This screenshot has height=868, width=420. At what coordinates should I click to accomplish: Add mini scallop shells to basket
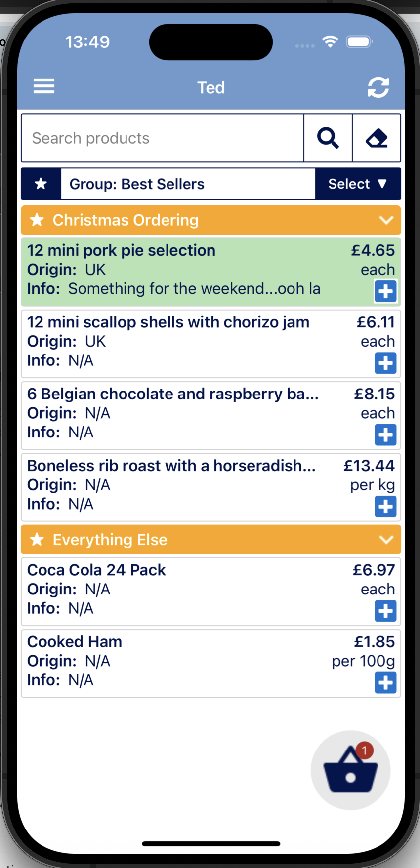385,363
